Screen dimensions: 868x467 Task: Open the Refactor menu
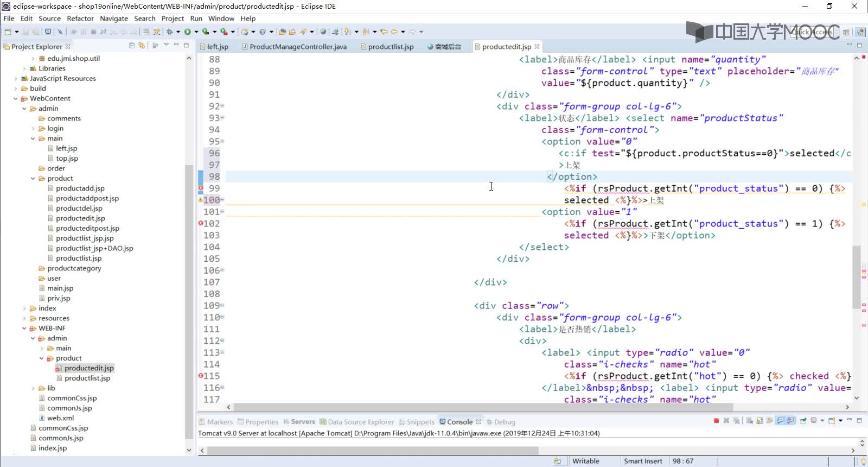(x=80, y=18)
